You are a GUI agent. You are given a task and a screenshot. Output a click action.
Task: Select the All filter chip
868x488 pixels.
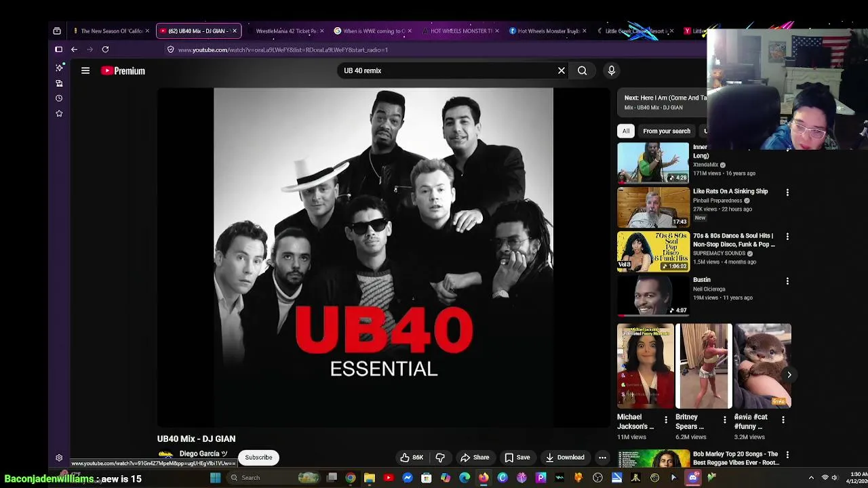click(626, 131)
